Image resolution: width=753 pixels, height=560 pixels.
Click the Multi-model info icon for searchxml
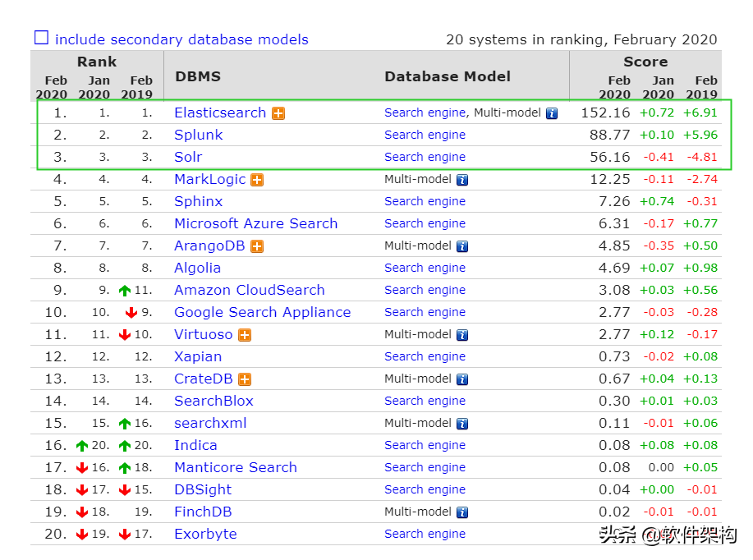click(462, 424)
